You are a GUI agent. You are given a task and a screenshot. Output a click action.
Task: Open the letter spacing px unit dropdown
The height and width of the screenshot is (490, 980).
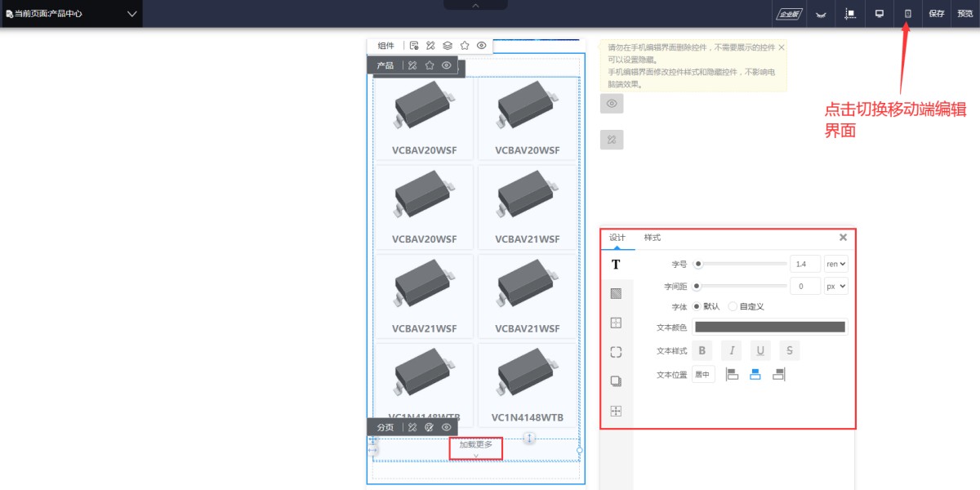836,287
